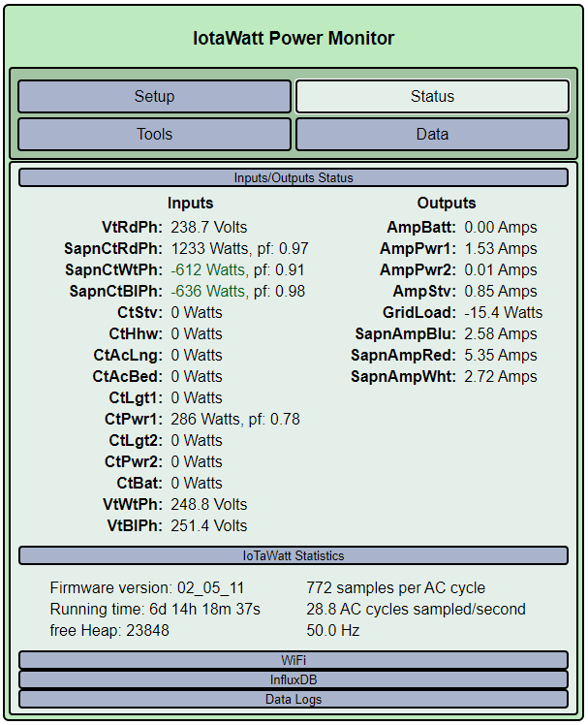Click the Inputs column heading

[190, 203]
